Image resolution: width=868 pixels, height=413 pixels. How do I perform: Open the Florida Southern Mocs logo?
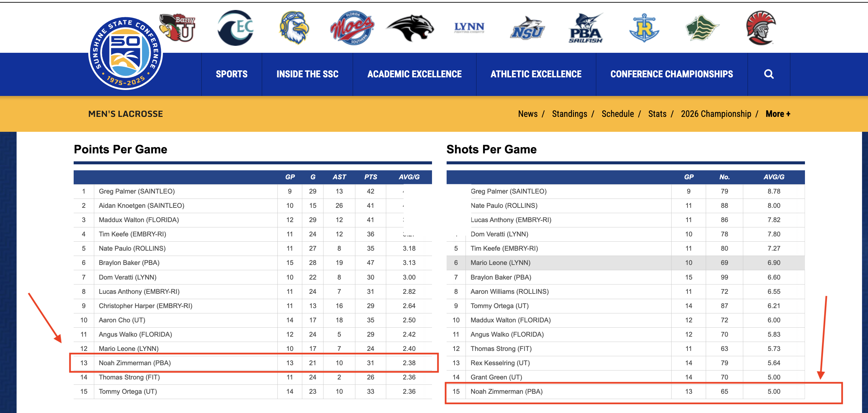click(352, 28)
